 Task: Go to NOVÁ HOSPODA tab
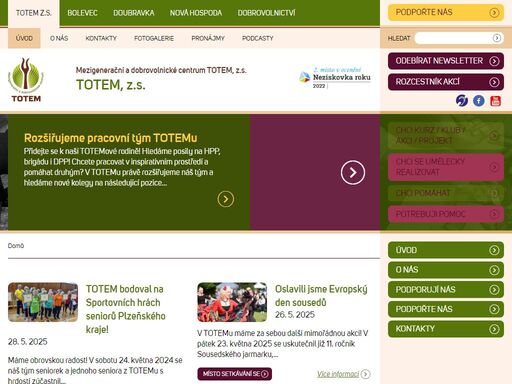(x=196, y=13)
